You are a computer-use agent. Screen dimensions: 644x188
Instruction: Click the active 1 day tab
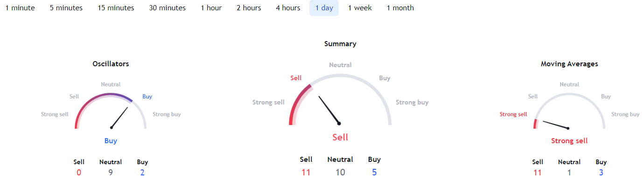(324, 8)
